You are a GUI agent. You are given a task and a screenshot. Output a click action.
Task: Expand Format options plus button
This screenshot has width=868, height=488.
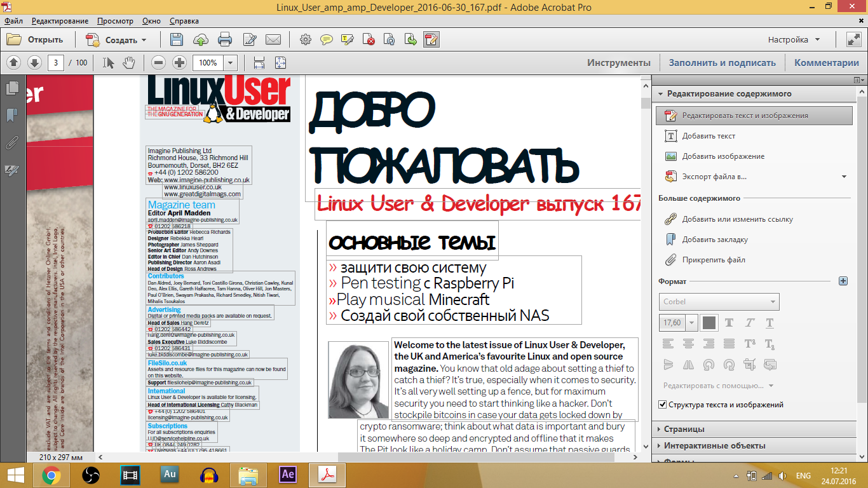843,281
